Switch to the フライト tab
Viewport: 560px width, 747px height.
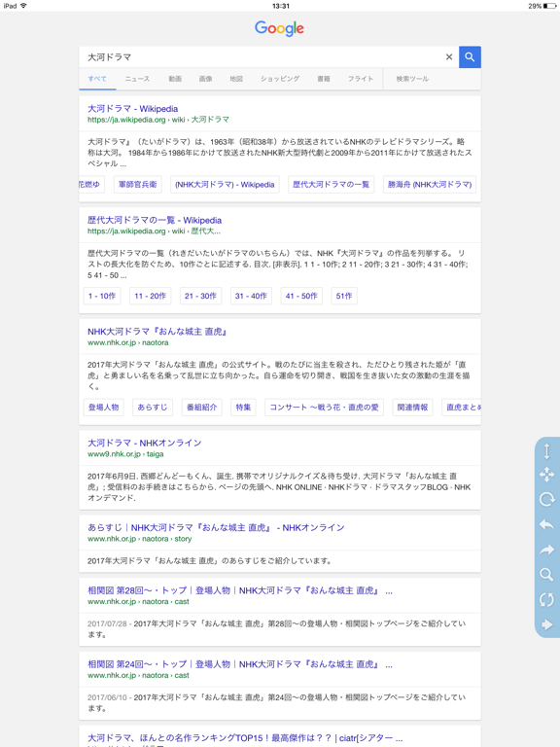tap(361, 79)
